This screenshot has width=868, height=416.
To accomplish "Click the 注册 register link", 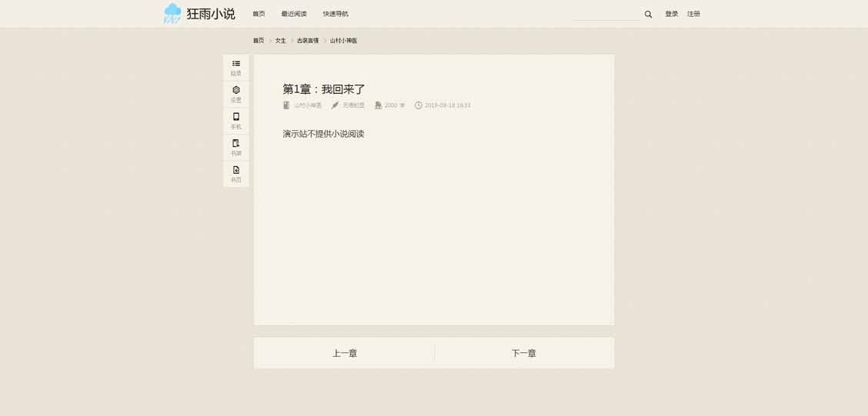I will click(x=693, y=14).
